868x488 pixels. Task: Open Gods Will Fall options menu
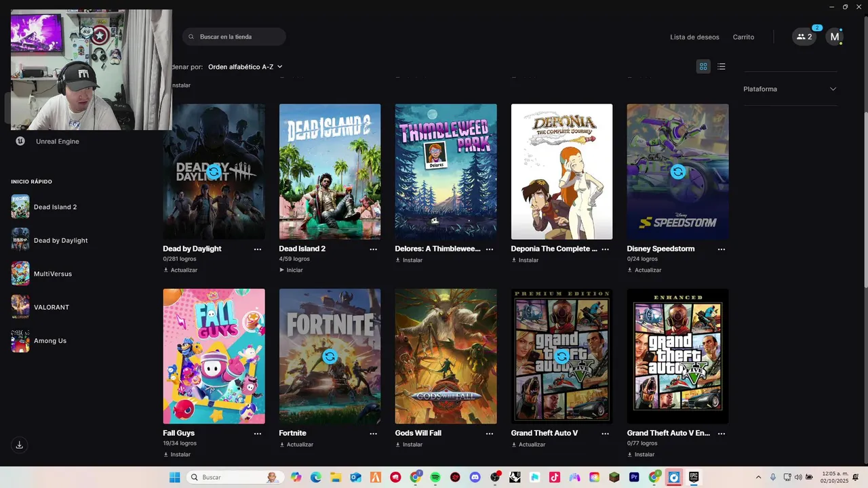click(x=490, y=434)
